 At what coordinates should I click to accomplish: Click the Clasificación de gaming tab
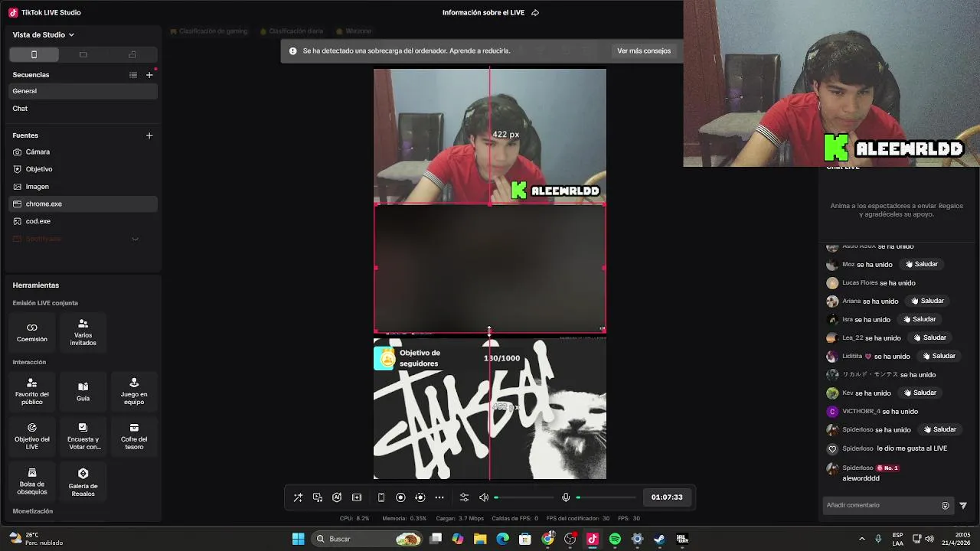pyautogui.click(x=209, y=31)
